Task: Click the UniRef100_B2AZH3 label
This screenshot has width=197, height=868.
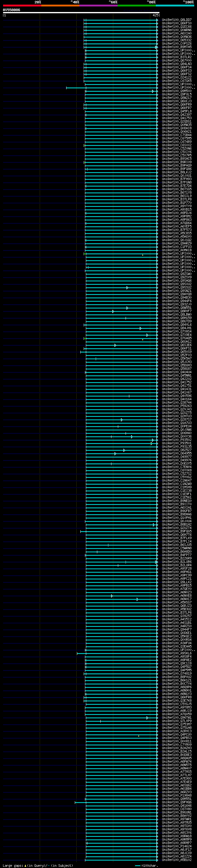Action: (177, 749)
